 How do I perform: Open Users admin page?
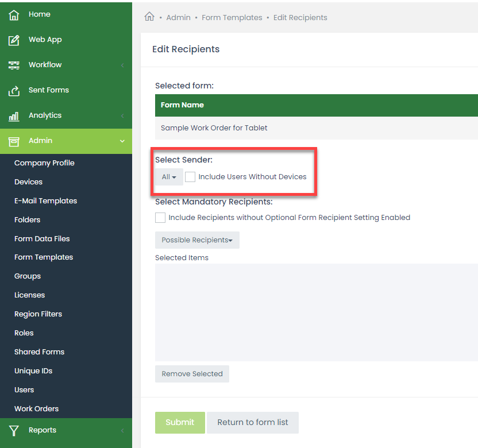click(x=24, y=390)
